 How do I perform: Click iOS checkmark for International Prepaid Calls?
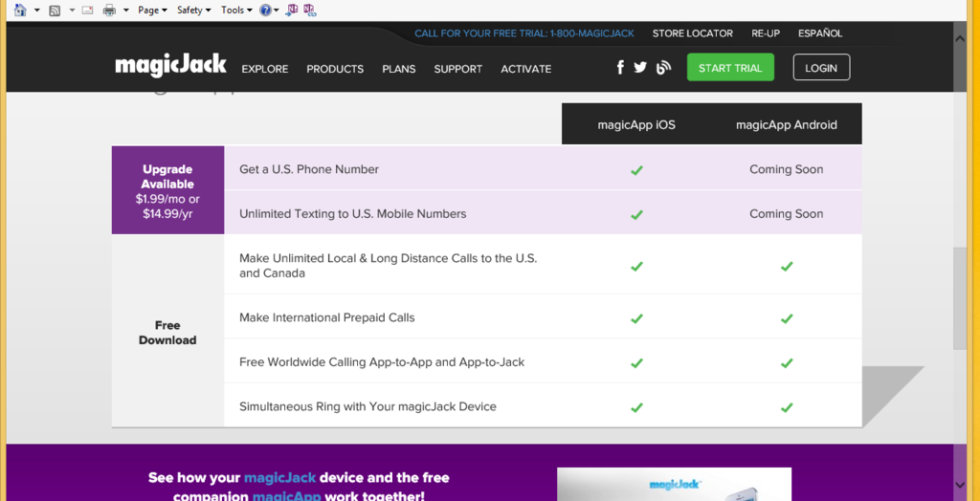636,318
